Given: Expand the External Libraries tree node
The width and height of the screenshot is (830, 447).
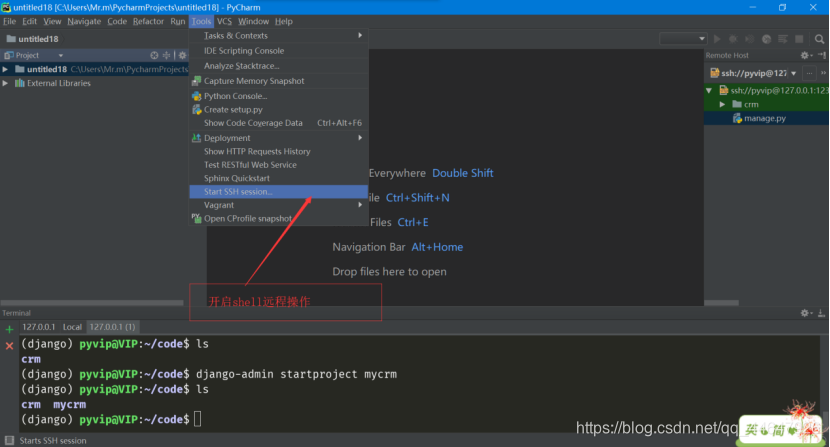Looking at the screenshot, I should 5,83.
